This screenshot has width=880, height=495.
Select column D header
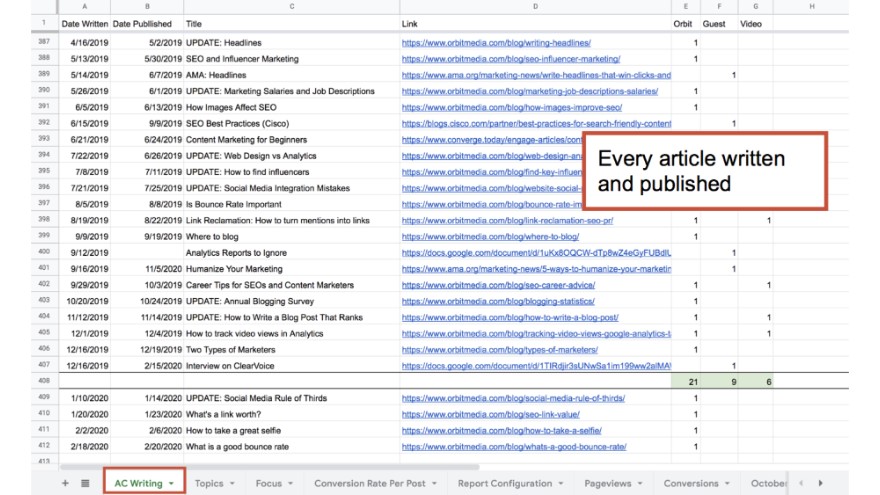[535, 7]
